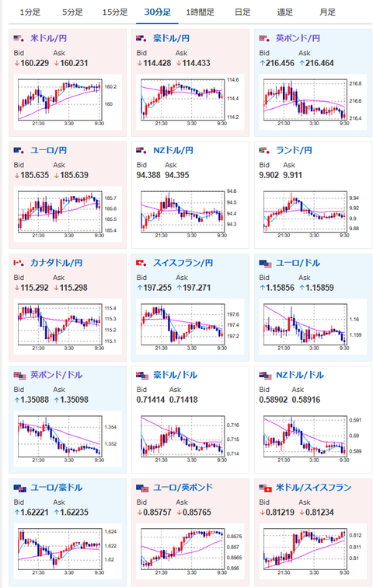Open the ユーロ/豪ドル mini chart
Screen dimensions: 373x588
click(x=67, y=551)
